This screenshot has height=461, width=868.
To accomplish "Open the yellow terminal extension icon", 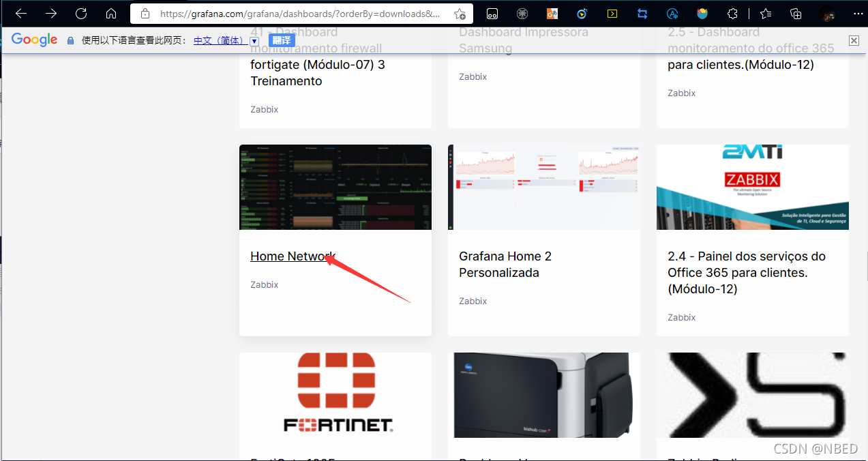I will pos(612,14).
